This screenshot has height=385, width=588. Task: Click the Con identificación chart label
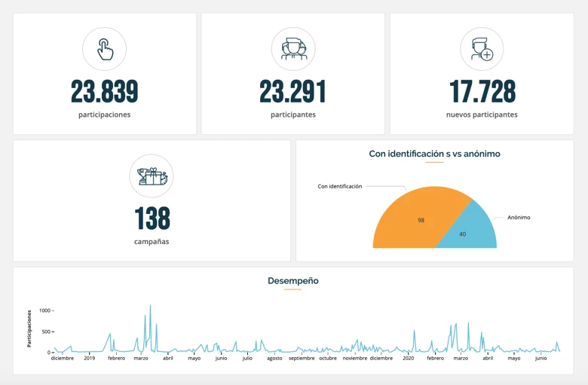point(339,186)
